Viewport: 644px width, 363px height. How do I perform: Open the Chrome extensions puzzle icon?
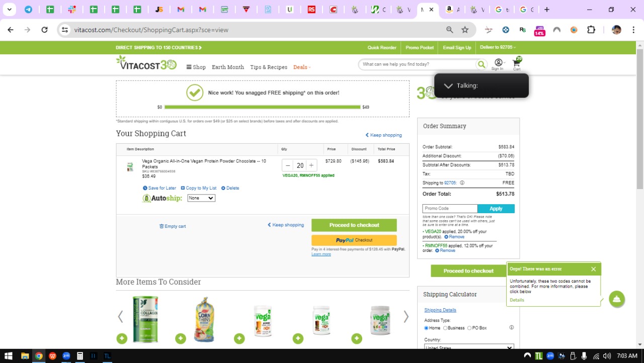coord(591,30)
